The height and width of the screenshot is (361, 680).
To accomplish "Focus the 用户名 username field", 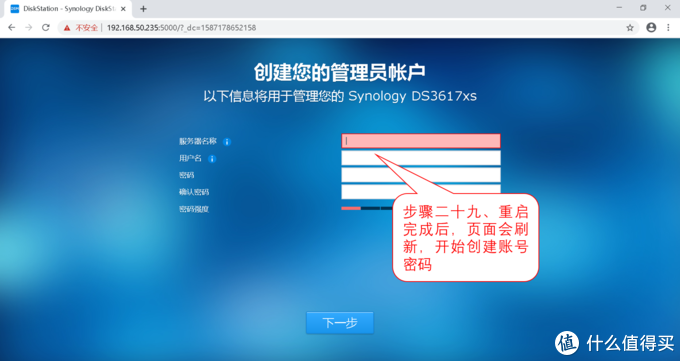I will coord(421,158).
